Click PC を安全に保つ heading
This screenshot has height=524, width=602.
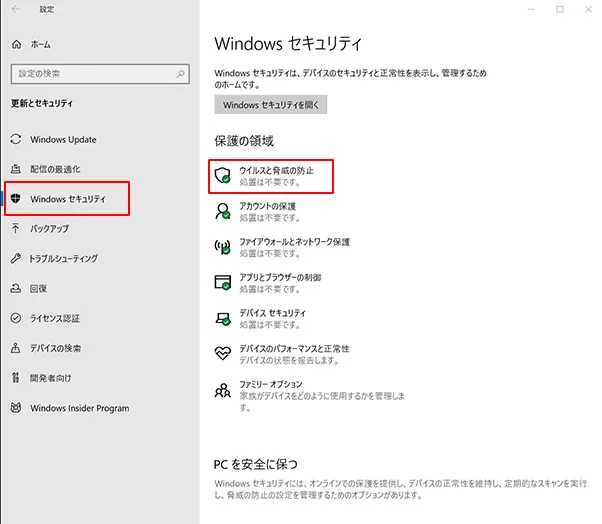256,464
